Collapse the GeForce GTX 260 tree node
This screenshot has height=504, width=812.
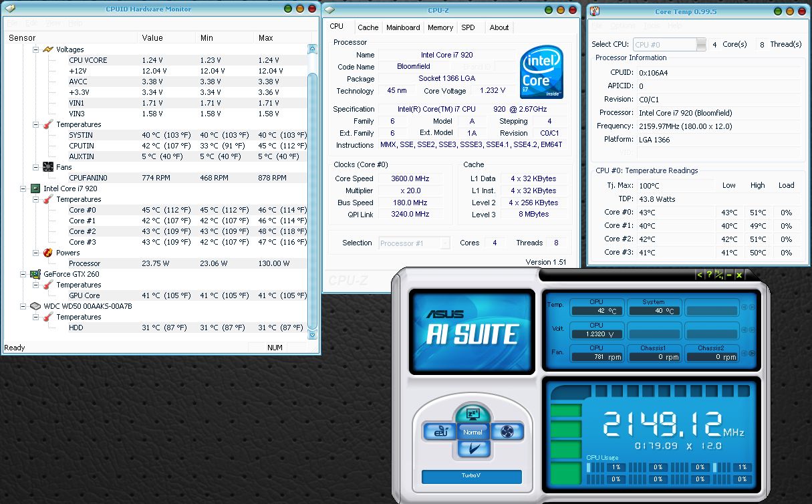23,274
